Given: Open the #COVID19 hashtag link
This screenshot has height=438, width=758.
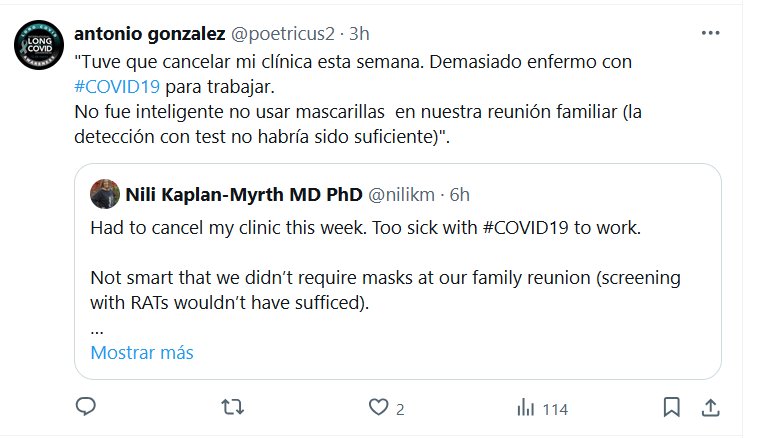Looking at the screenshot, I should click(118, 85).
